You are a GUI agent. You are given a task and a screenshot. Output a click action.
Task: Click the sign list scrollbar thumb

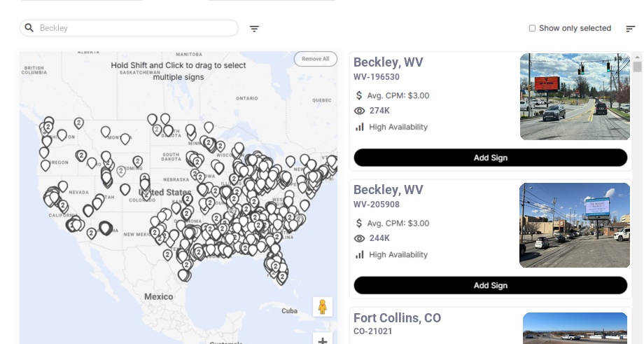click(637, 67)
